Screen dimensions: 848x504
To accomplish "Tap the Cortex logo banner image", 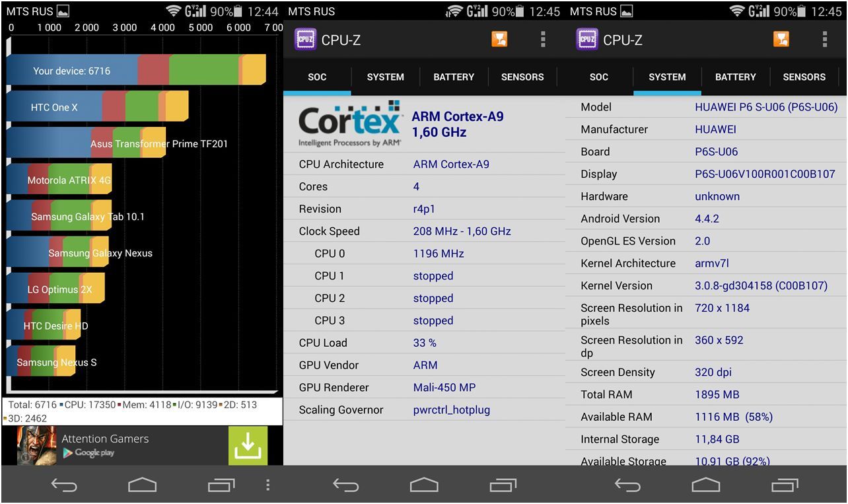I will (349, 124).
